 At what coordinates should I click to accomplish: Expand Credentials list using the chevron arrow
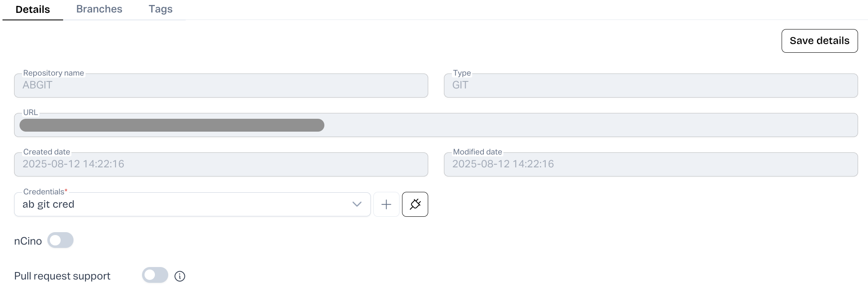coord(357,204)
